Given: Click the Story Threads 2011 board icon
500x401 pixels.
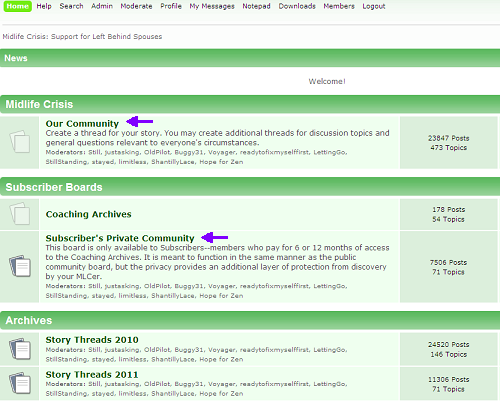Looking at the screenshot, I should coord(20,383).
